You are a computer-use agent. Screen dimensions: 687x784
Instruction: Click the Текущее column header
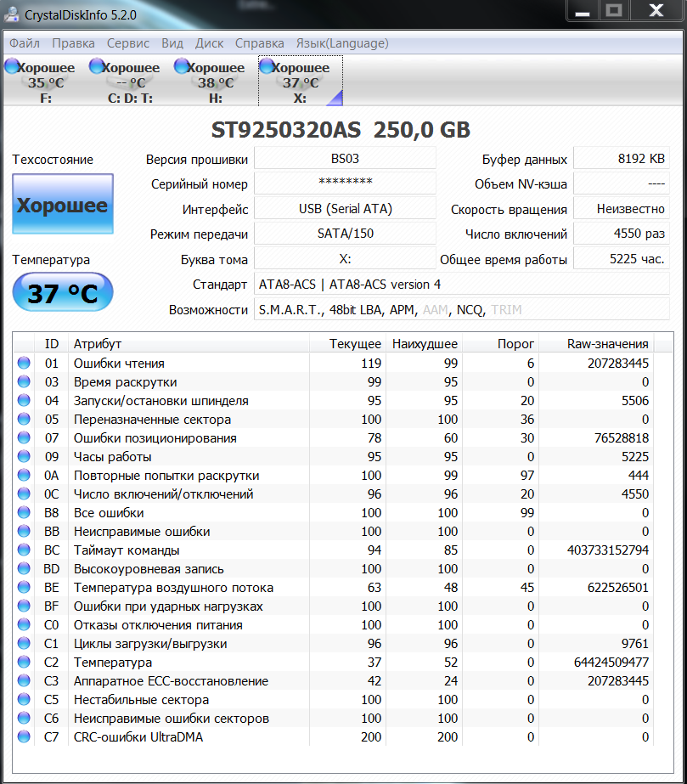click(348, 343)
